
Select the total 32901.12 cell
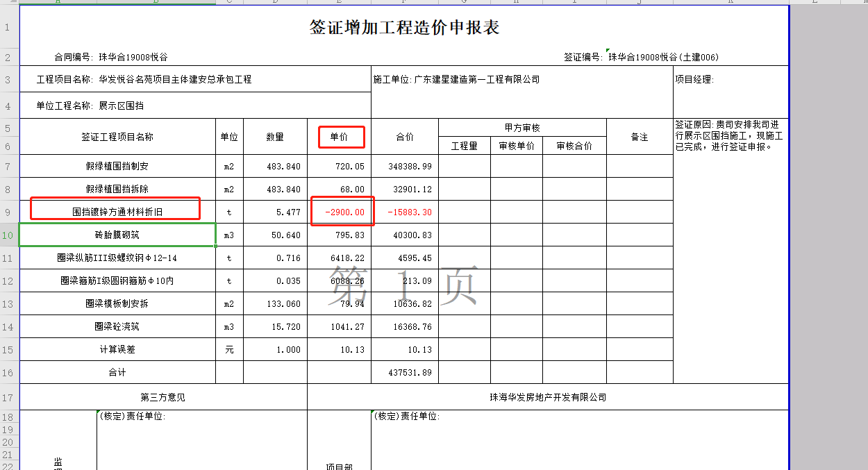405,189
